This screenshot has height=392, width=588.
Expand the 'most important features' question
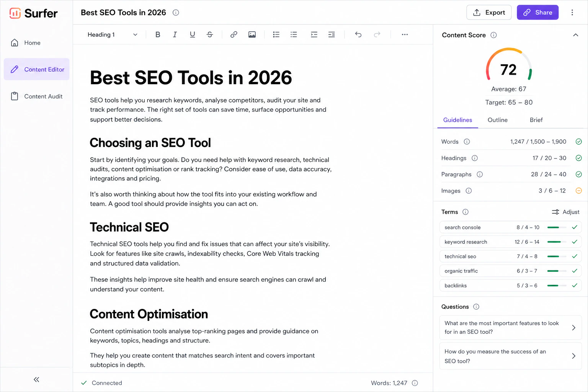point(510,327)
